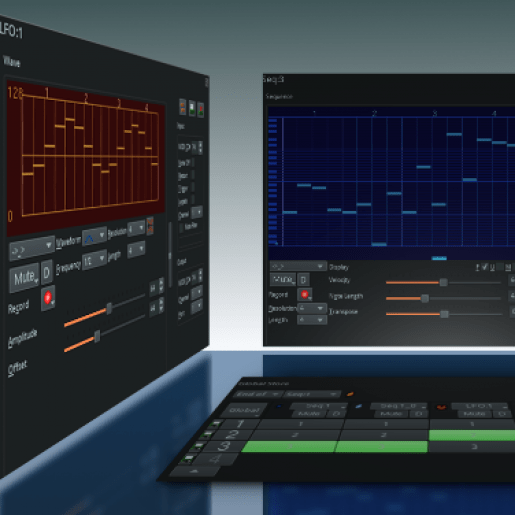
Task: Open the Length dropdown in the Seq panel
Action: [312, 320]
